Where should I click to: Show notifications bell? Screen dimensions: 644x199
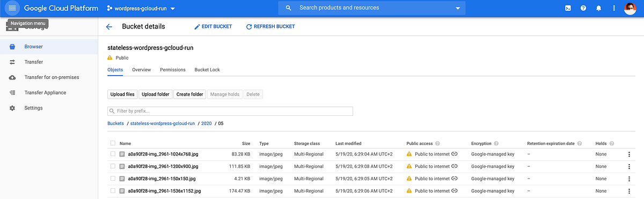(x=598, y=8)
